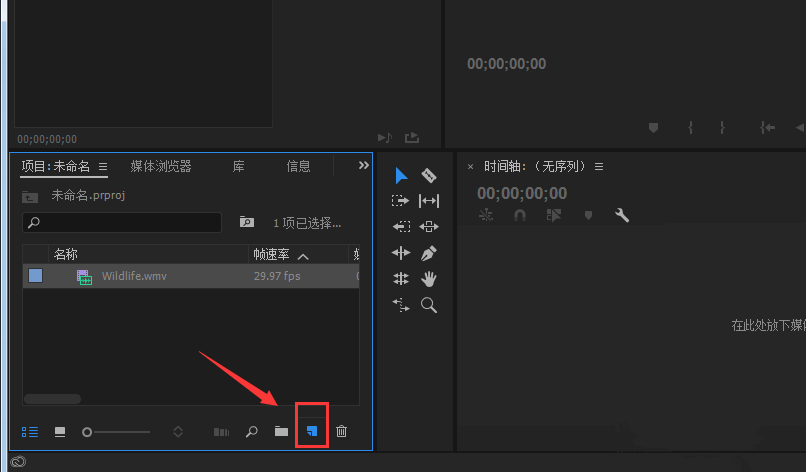The height and width of the screenshot is (472, 806).
Task: Select the Rate Stretch tool
Action: 401,305
